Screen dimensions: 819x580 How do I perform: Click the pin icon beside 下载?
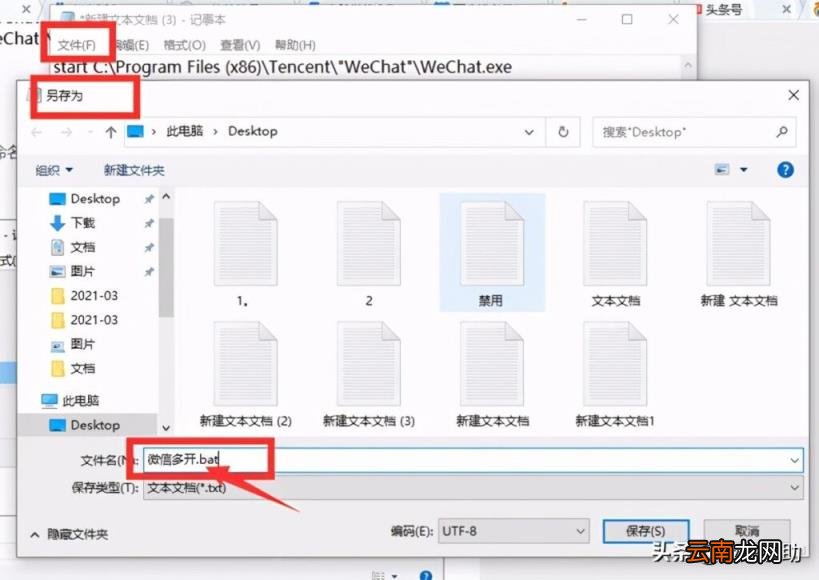(149, 223)
